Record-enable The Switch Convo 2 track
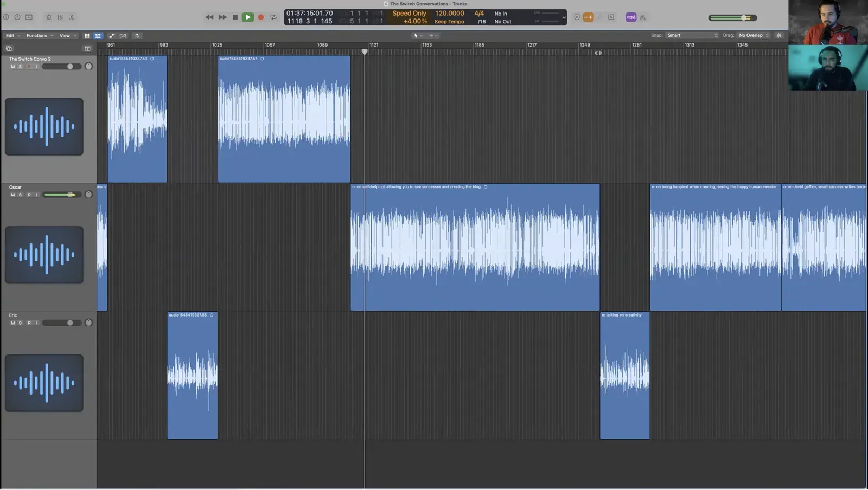The image size is (868, 490). pyautogui.click(x=29, y=67)
